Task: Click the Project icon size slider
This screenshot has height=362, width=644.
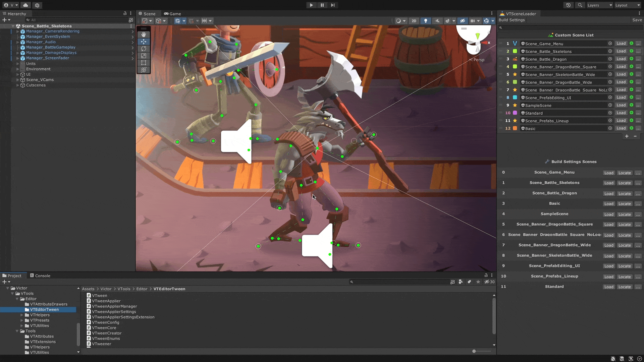Action: point(474,351)
